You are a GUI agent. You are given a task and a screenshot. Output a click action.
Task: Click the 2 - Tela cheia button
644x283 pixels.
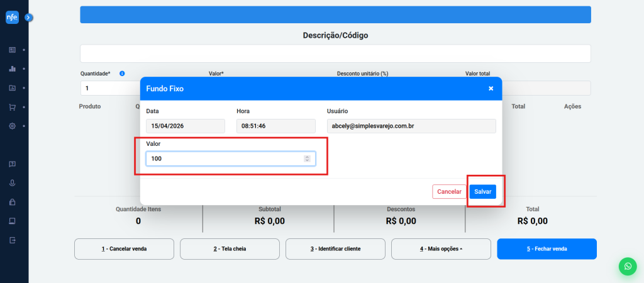[x=230, y=249]
